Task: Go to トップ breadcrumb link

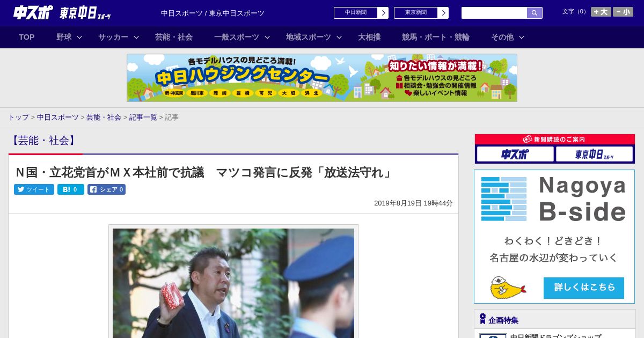Action: (x=18, y=117)
